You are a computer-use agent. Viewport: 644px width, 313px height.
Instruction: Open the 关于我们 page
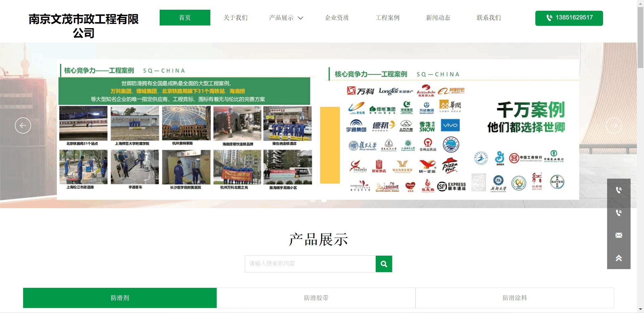pos(235,17)
